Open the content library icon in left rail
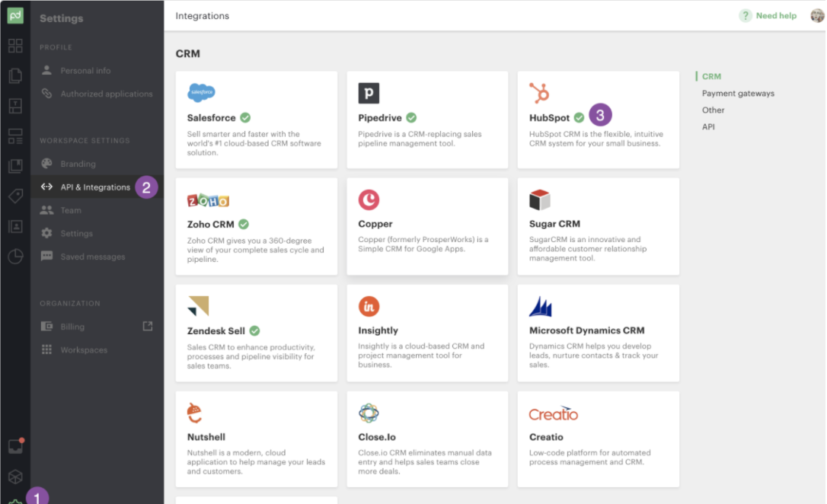The width and height of the screenshot is (827, 504). point(15,166)
